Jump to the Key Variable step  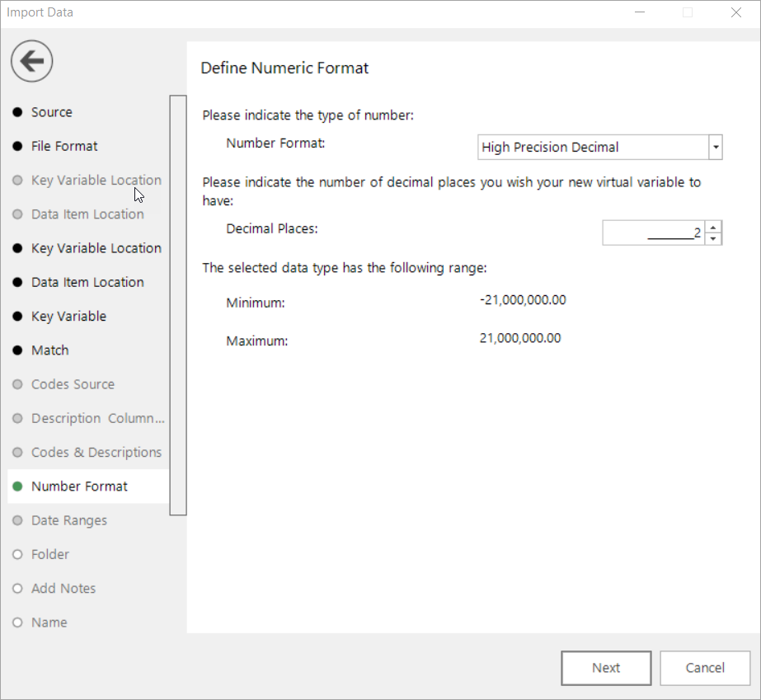[68, 316]
